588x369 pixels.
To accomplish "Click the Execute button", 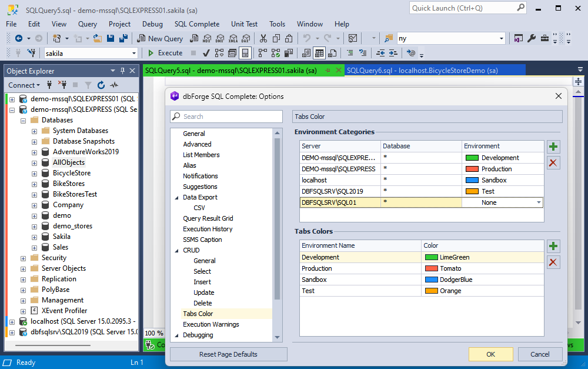I will click(165, 54).
